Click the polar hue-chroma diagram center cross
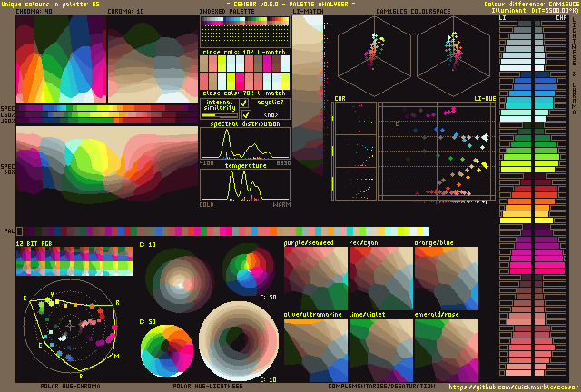The height and width of the screenshot is (392, 581). coord(71,327)
